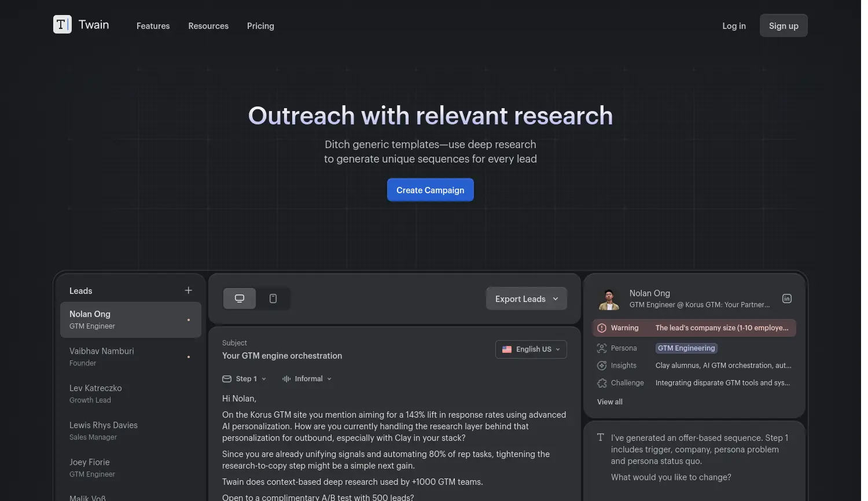This screenshot has height=501, width=868.
Task: Click the Insights icon
Action: click(x=602, y=366)
